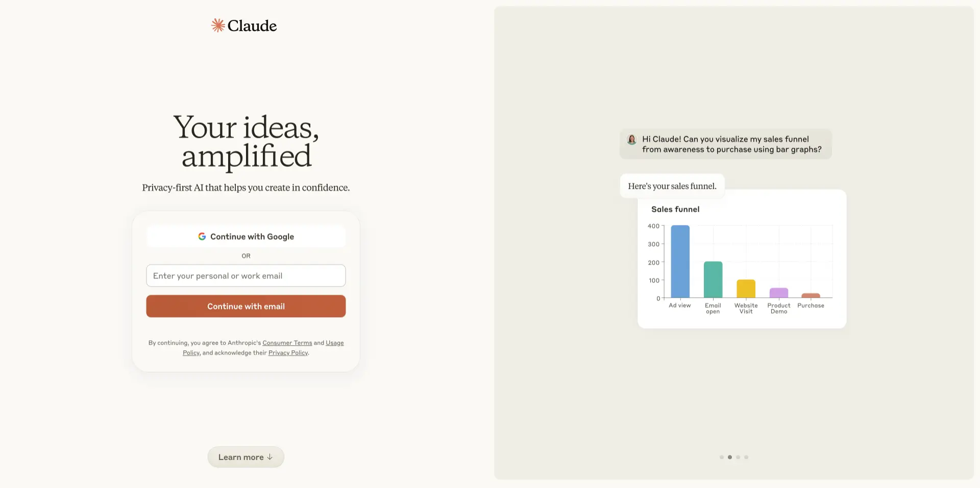Click the yellow Website Visit bar
Viewport: 980px width, 488px height.
746,289
